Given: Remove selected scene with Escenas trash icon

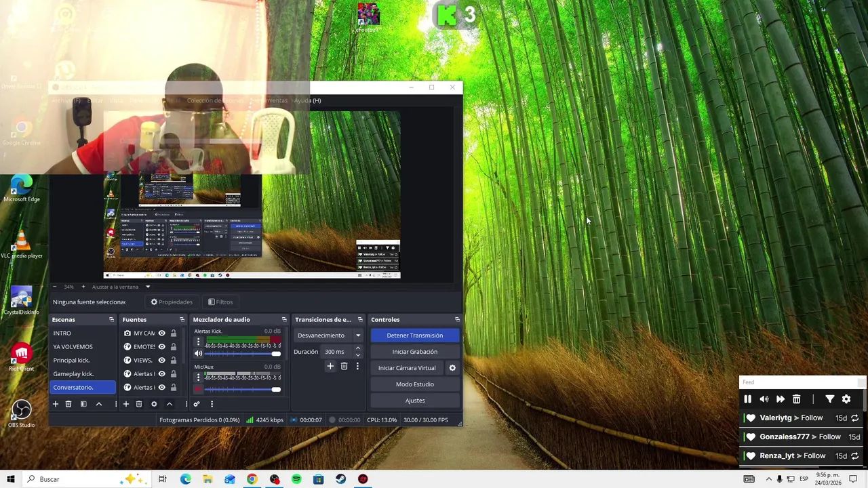Looking at the screenshot, I should (68, 404).
